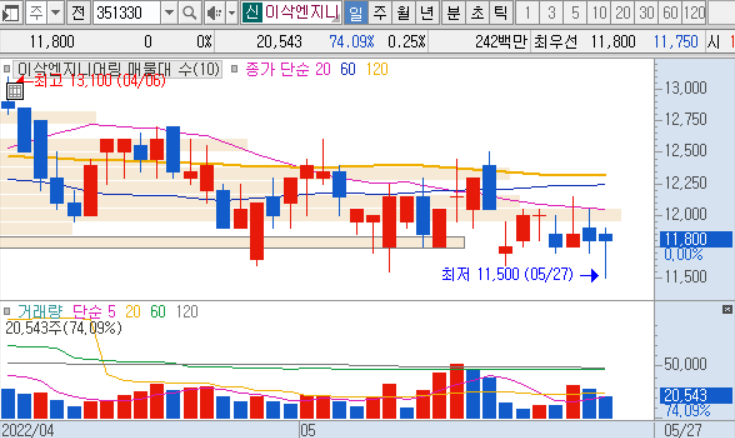735x438 pixels.
Task: Toggle small square before 매물대 indicator label
Action: [7, 69]
